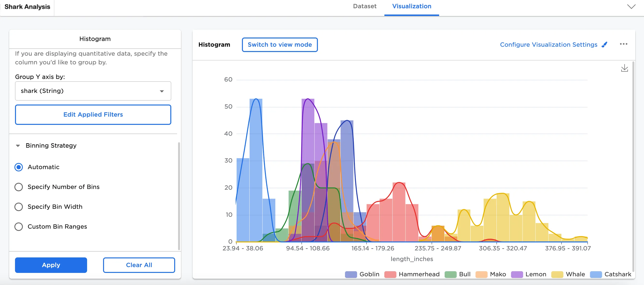
Task: Select the Specify Bin Width radio
Action: click(x=18, y=207)
